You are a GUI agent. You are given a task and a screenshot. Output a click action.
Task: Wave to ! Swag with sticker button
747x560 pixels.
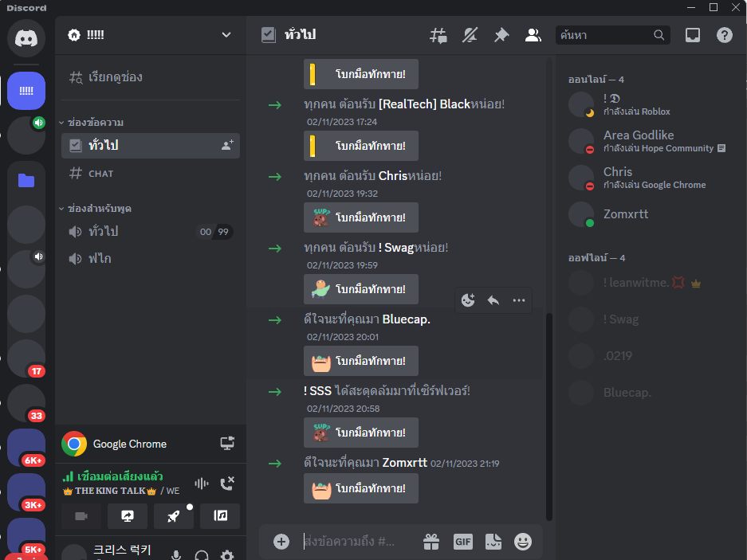(361, 289)
